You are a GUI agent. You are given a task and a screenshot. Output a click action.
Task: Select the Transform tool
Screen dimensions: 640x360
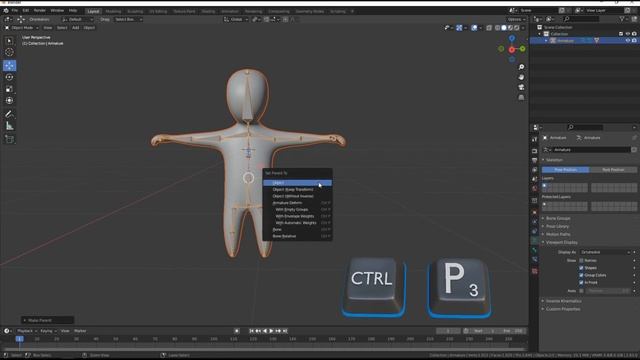pos(9,100)
